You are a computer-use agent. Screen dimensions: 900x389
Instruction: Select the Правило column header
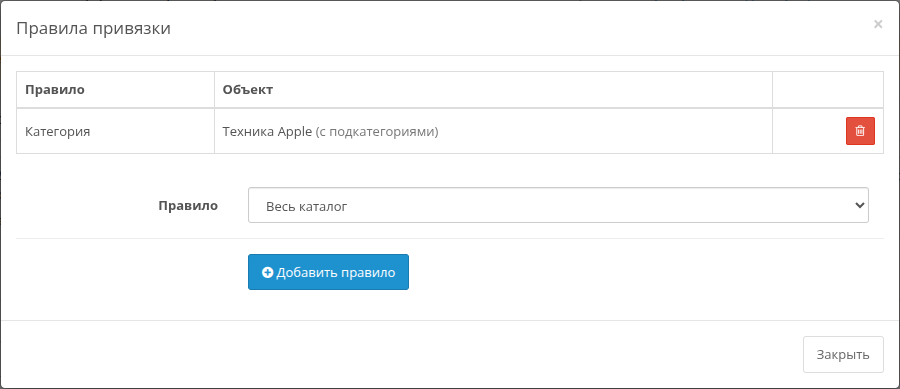55,90
